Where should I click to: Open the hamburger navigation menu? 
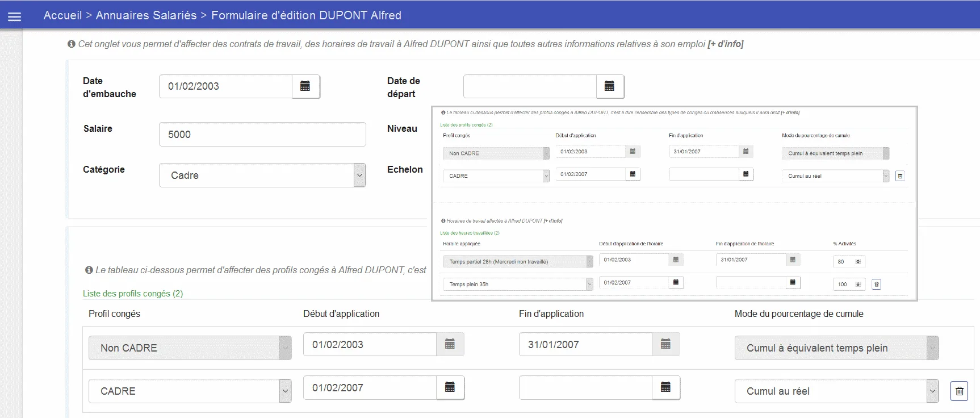tap(14, 16)
